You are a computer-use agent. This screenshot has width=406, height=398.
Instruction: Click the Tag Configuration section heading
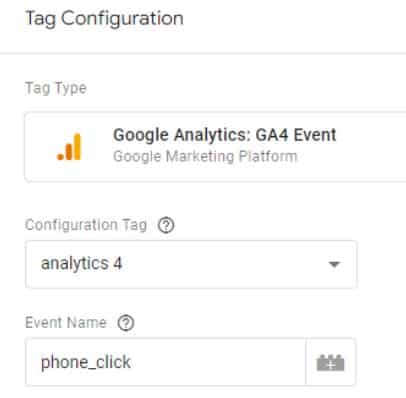[x=104, y=18]
